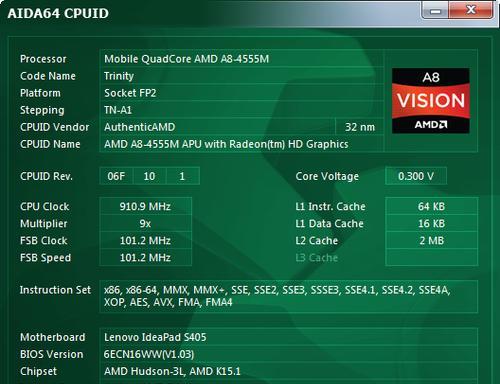Click the Instruction Set list field

(x=288, y=296)
